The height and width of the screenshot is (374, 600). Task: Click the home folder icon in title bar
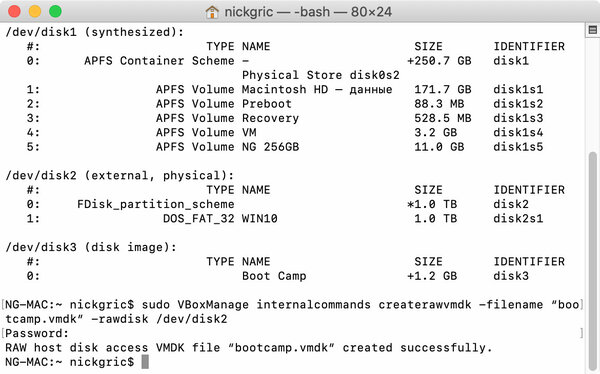coord(212,12)
